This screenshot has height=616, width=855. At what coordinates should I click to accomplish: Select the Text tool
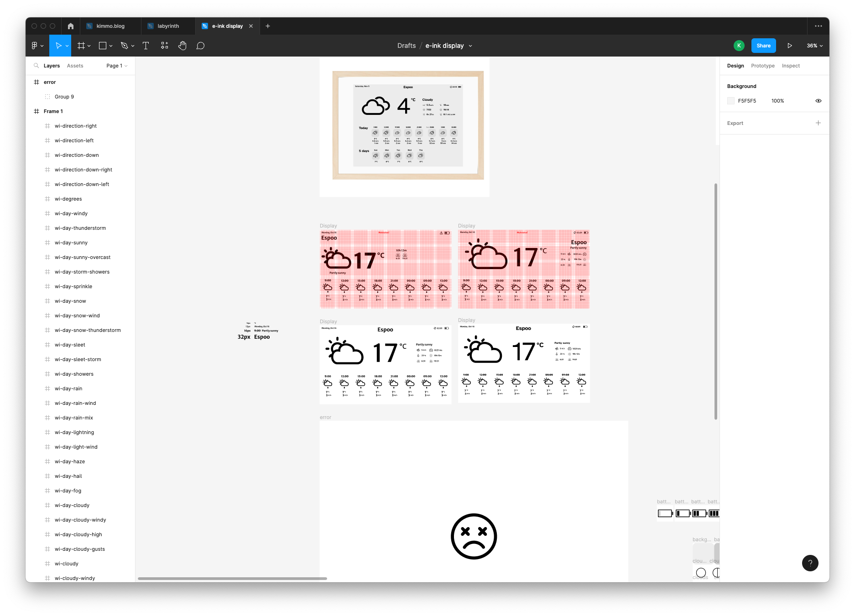[x=146, y=46]
